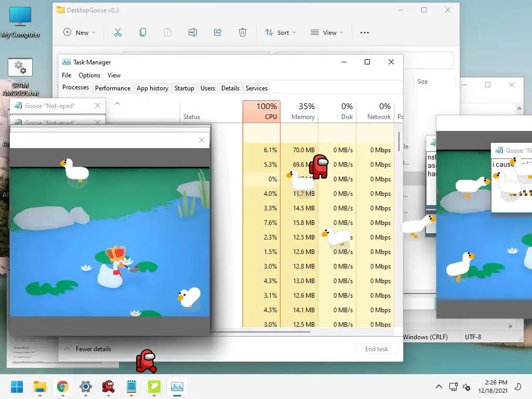This screenshot has width=532, height=399.
Task: Click the Delete trash icon in File Explorer
Action: pos(242,33)
